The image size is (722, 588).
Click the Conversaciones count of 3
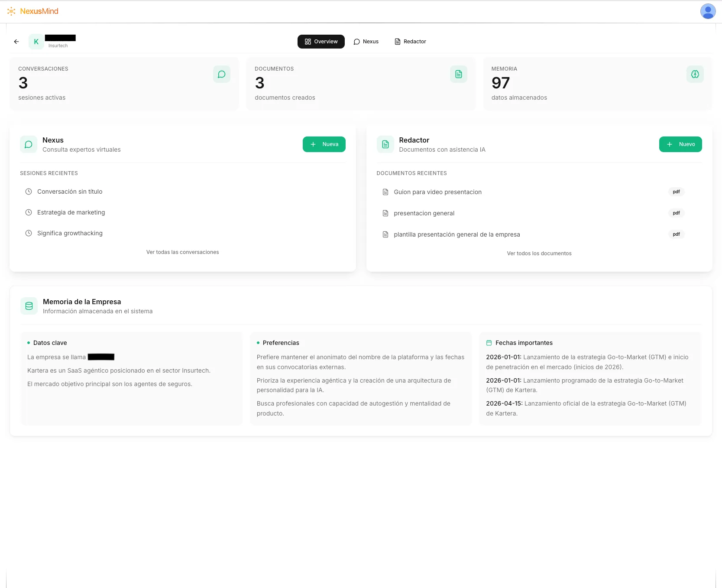(23, 83)
